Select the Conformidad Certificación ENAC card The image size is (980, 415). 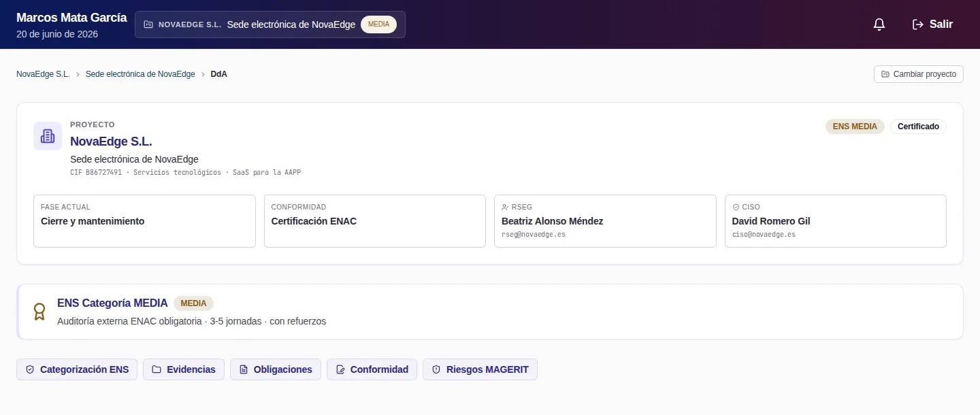tap(374, 221)
